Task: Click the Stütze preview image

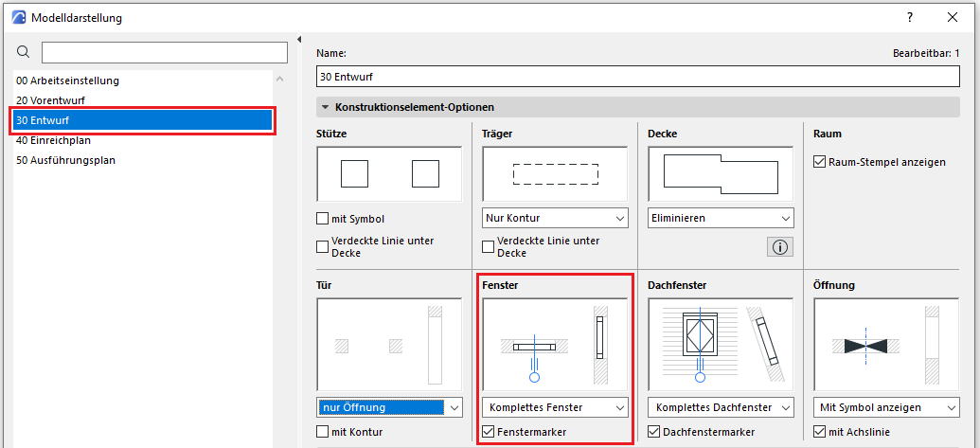Action: coord(389,174)
